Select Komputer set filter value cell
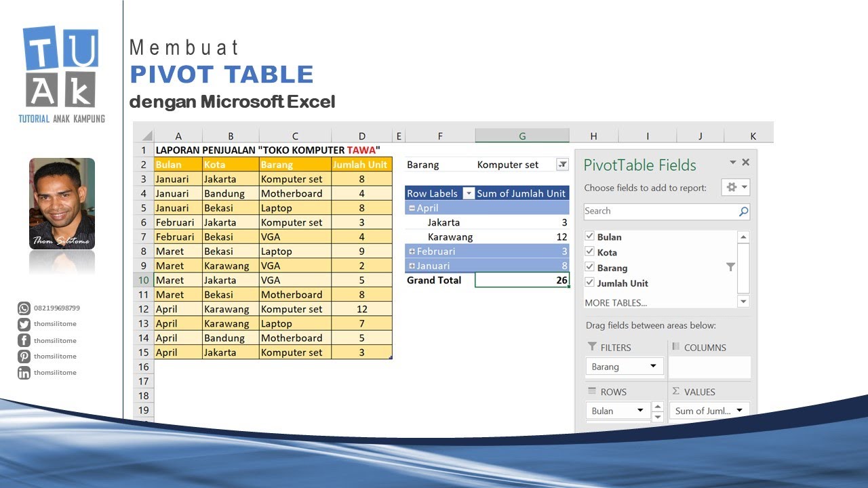Image resolution: width=868 pixels, height=488 pixels. [522, 165]
